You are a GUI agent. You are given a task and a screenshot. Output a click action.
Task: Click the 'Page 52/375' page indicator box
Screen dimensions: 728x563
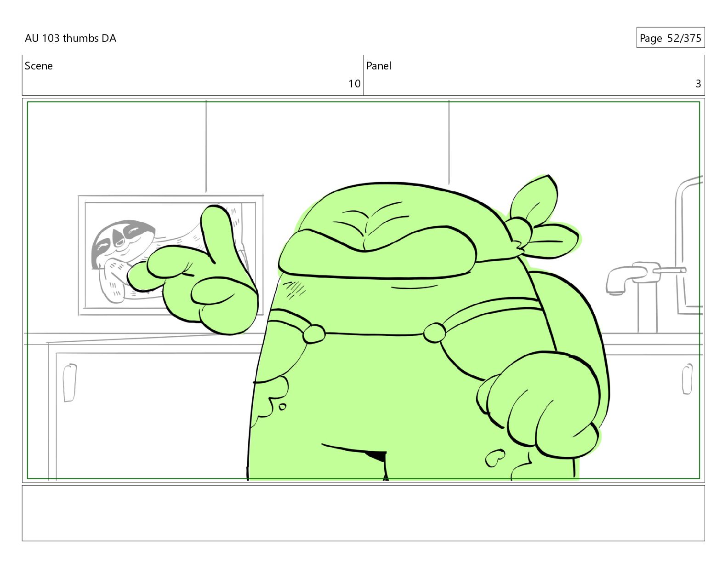[670, 38]
